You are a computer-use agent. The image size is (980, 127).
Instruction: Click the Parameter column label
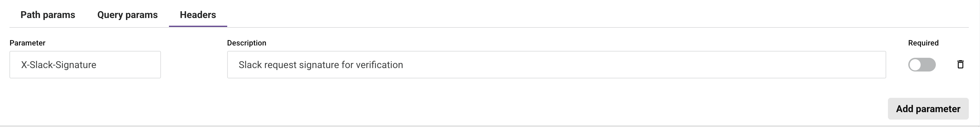pos(27,43)
